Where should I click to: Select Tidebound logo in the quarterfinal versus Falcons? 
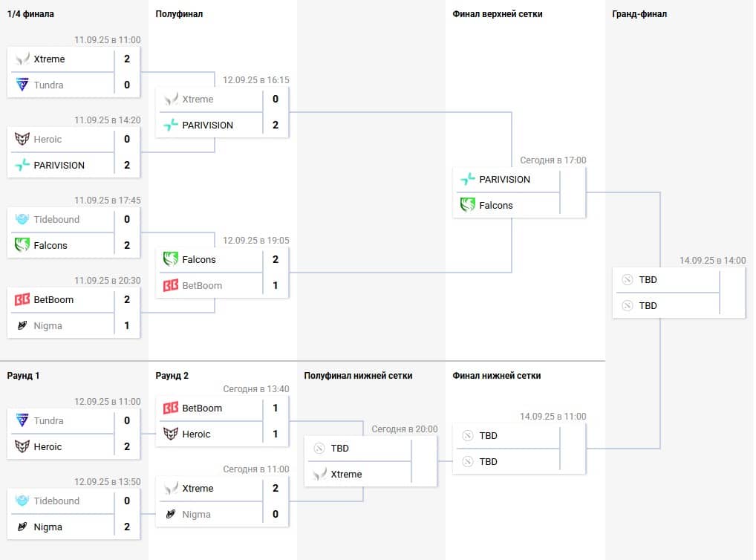[x=22, y=219]
